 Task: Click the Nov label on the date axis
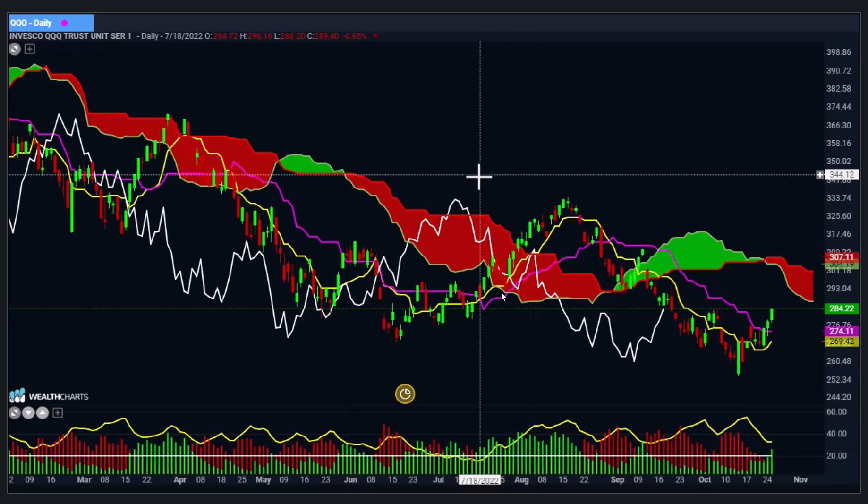(x=800, y=479)
